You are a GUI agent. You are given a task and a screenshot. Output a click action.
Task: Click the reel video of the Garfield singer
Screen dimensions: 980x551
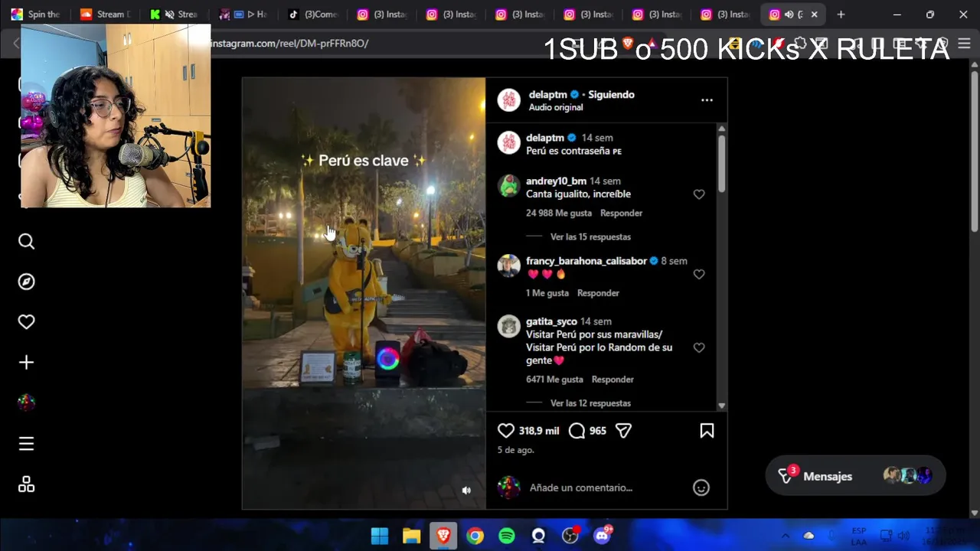click(x=364, y=293)
